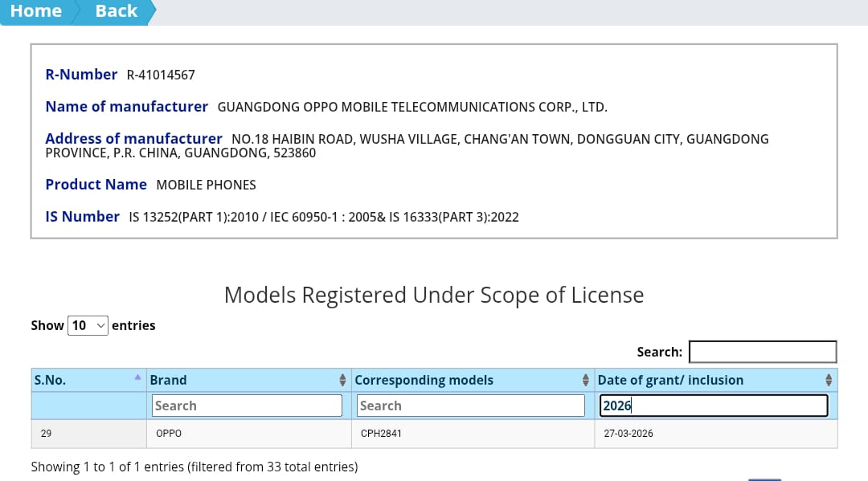Screen dimensions: 868x481
Task: Click the Corresponding models search filter box
Action: point(470,405)
